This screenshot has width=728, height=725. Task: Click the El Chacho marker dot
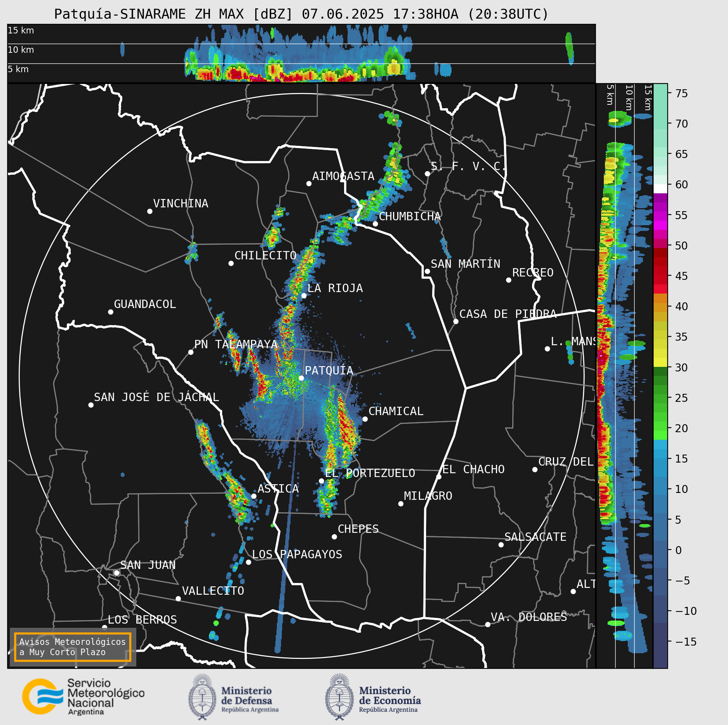[439, 477]
